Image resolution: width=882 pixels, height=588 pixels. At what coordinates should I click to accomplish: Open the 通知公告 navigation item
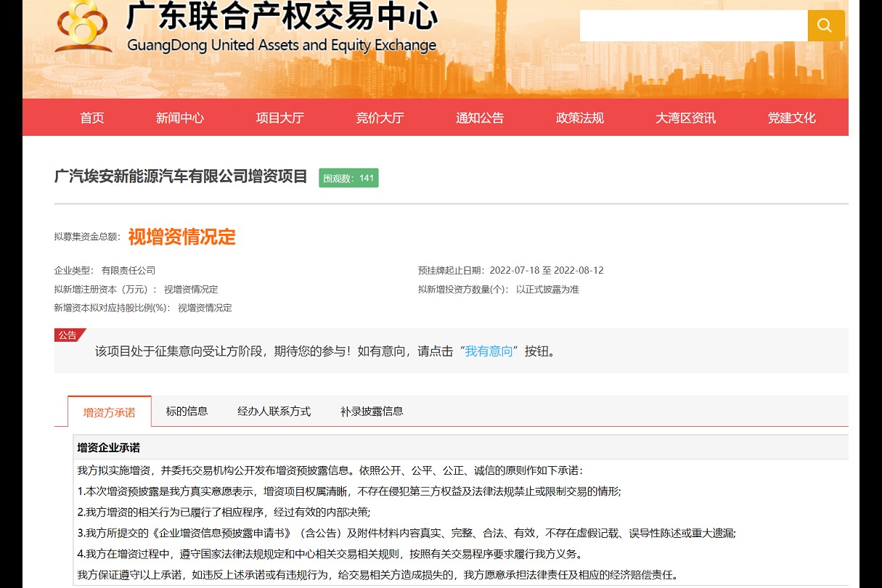click(479, 118)
